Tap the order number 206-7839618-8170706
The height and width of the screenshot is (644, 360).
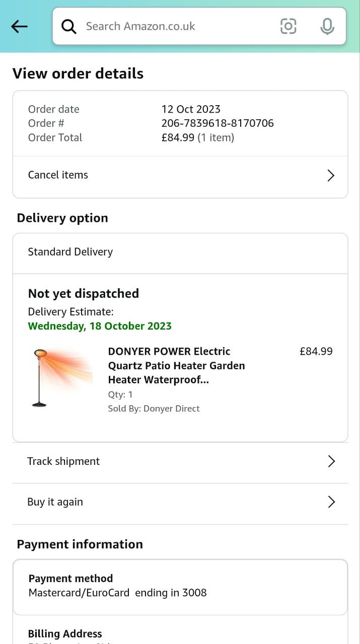tap(218, 123)
